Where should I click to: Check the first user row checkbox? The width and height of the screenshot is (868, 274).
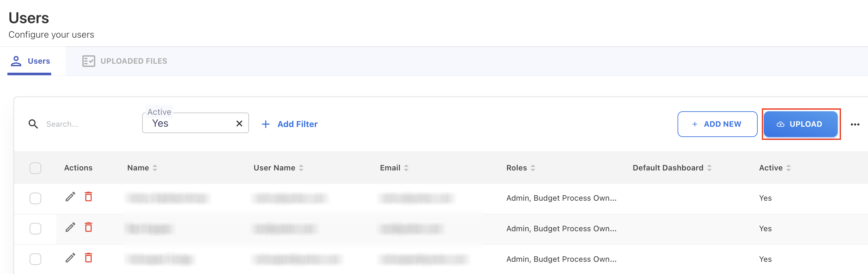pos(35,198)
